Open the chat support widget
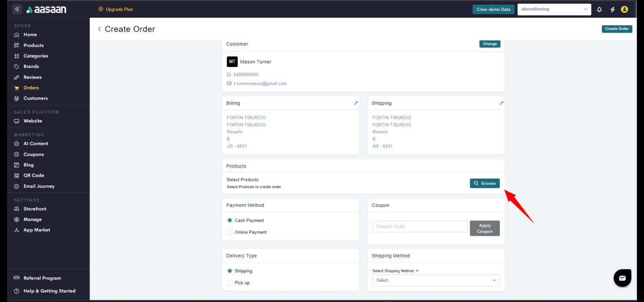 pos(622,278)
